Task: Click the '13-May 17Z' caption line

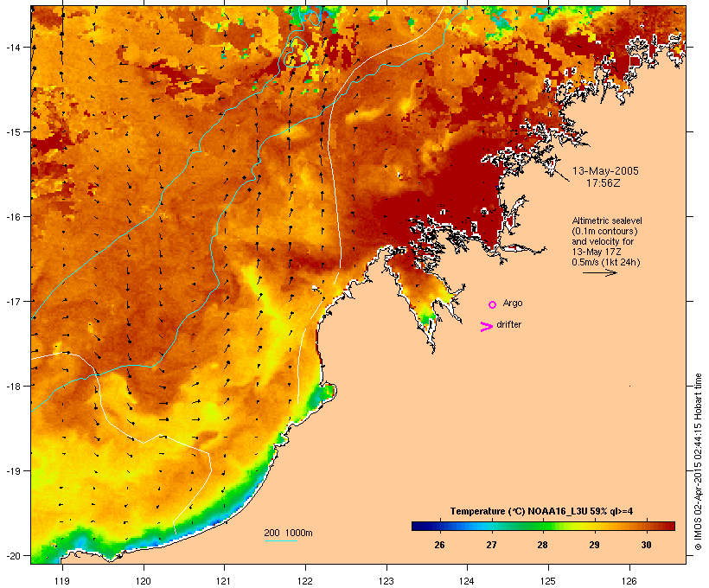Action: pos(597,252)
